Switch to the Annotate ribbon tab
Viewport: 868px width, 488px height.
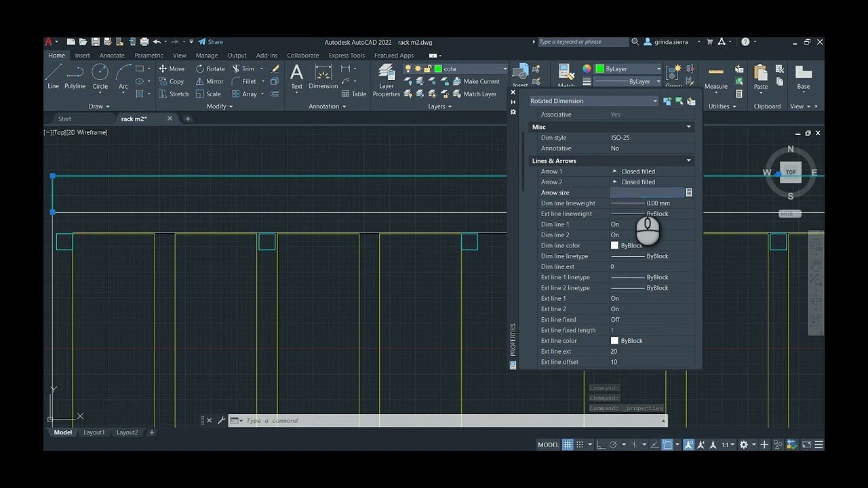[112, 56]
